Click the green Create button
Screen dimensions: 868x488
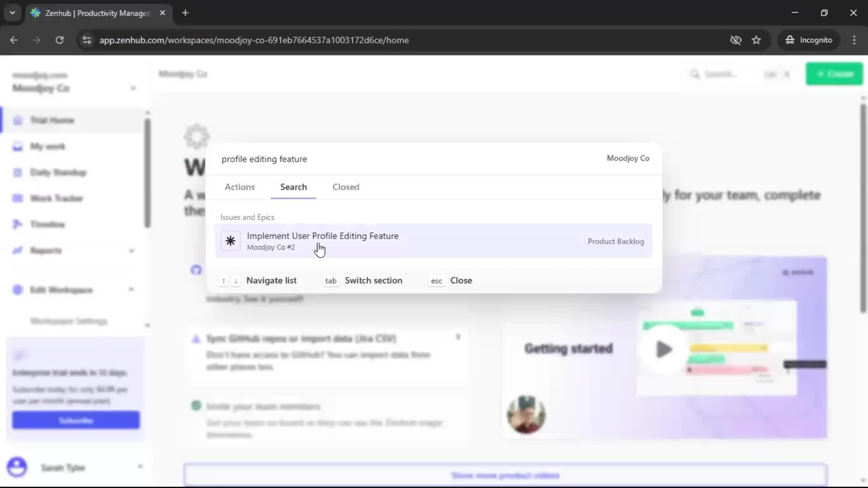point(834,74)
